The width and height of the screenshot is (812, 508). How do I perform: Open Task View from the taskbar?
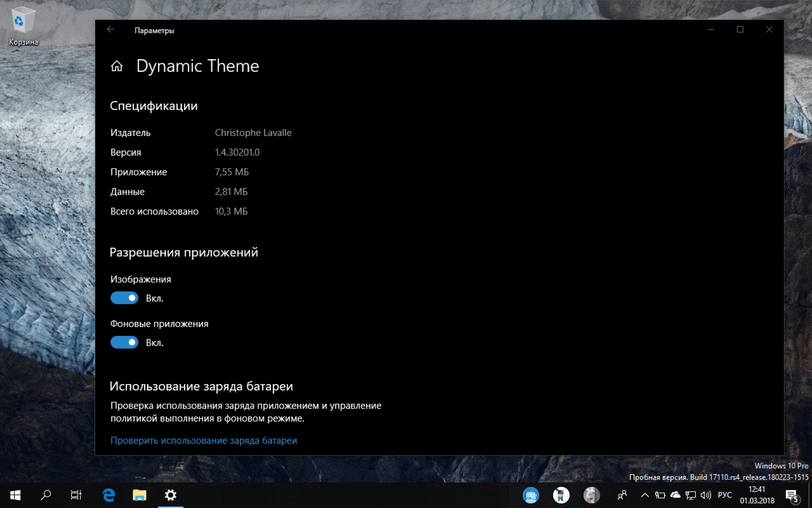click(76, 495)
